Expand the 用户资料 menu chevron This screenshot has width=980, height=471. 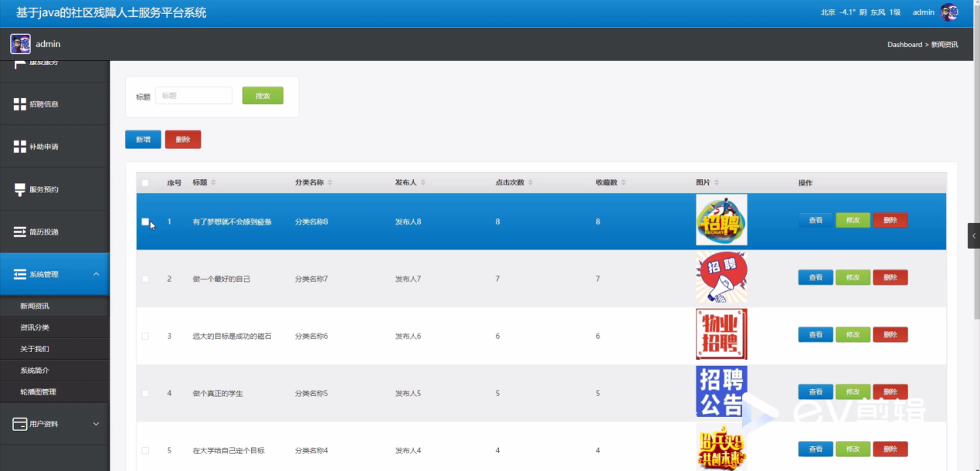96,424
